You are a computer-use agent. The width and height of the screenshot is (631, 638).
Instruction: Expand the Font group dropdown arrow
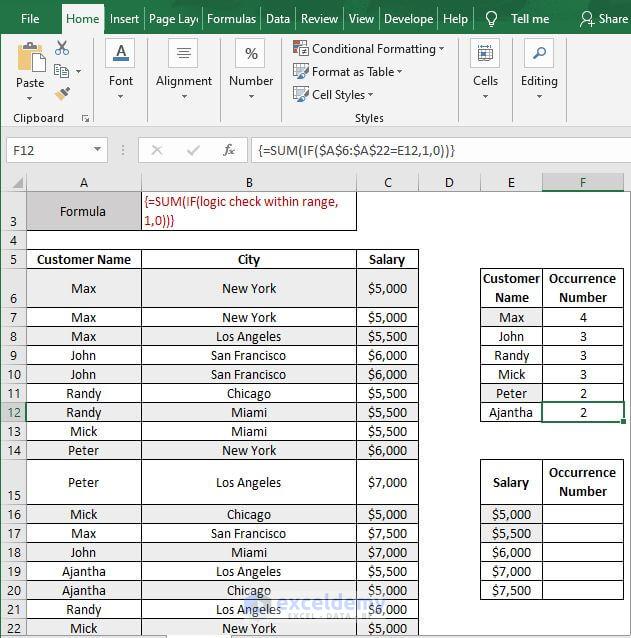point(120,97)
